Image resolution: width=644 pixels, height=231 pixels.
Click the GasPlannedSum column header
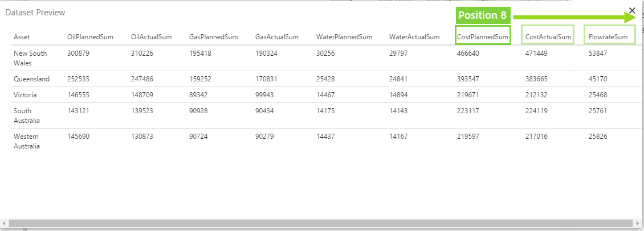213,37
